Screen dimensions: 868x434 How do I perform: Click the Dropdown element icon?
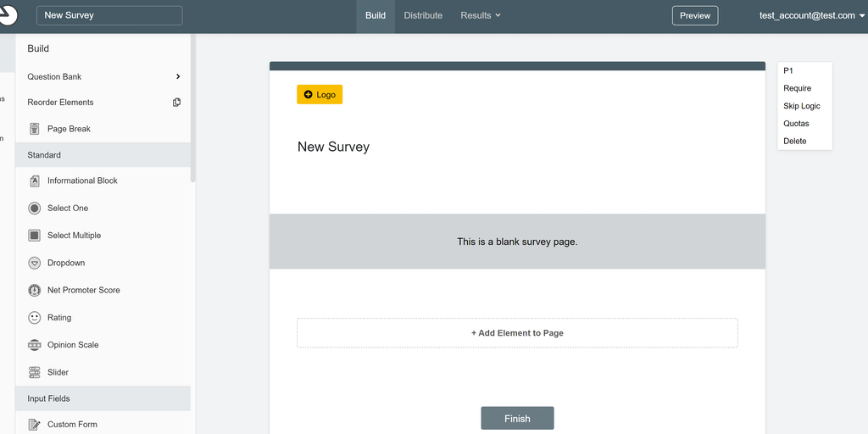click(35, 263)
